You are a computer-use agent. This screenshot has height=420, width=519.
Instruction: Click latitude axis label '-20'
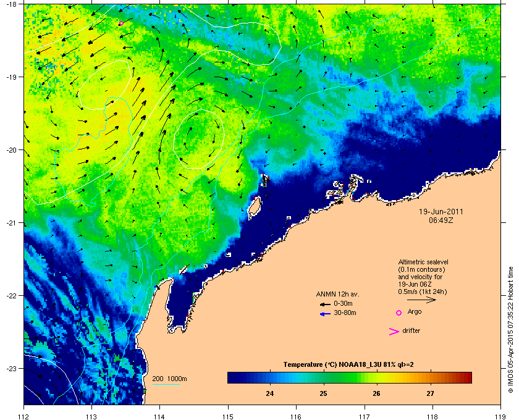pyautogui.click(x=12, y=149)
